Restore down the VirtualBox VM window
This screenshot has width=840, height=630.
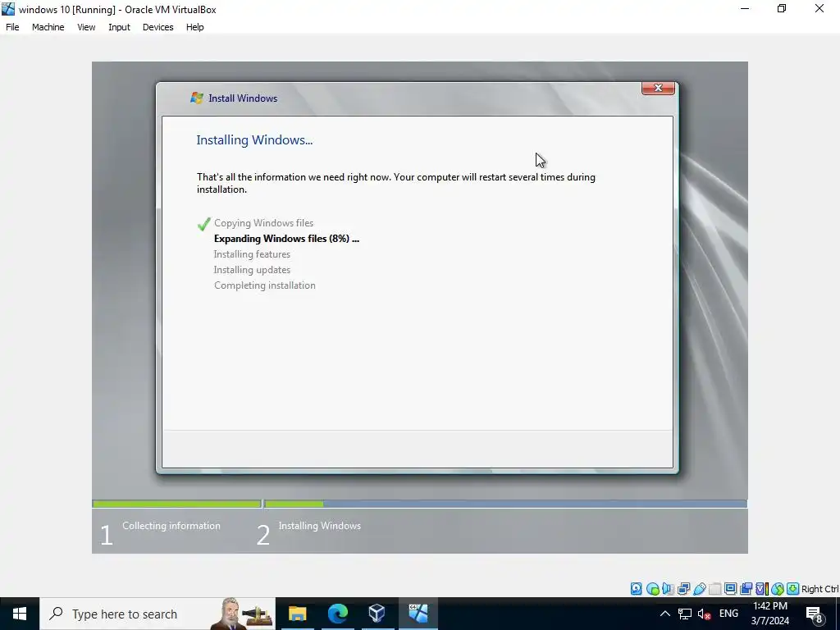[x=782, y=8]
